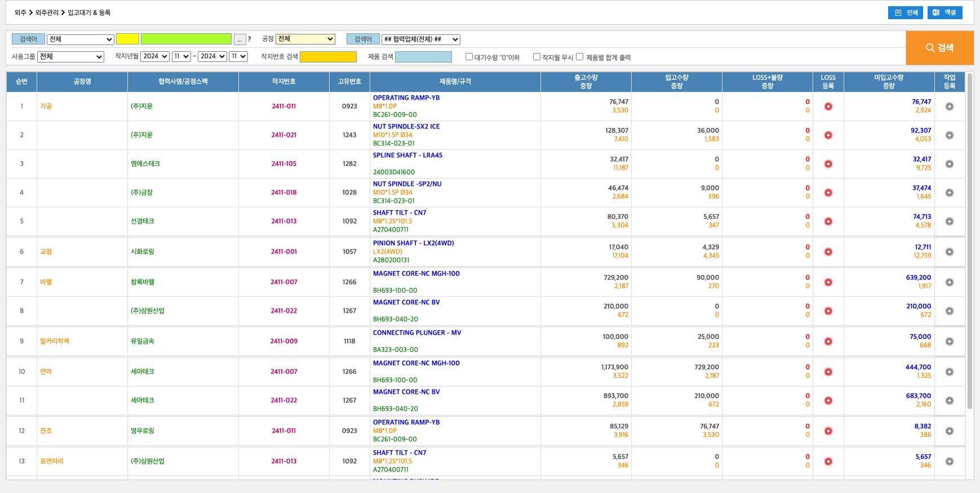Image resolution: width=980 pixels, height=493 pixels.
Task: Check the 제품별 합계 출력 option
Action: pos(579,57)
